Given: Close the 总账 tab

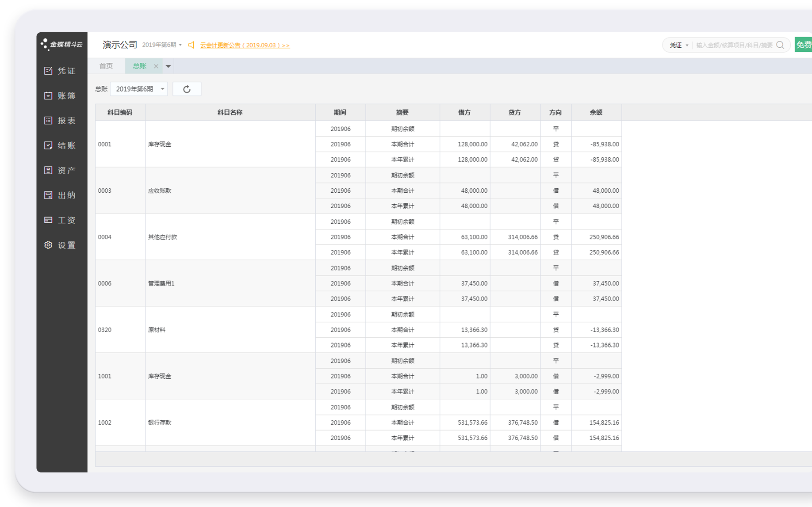Looking at the screenshot, I should pyautogui.click(x=156, y=66).
